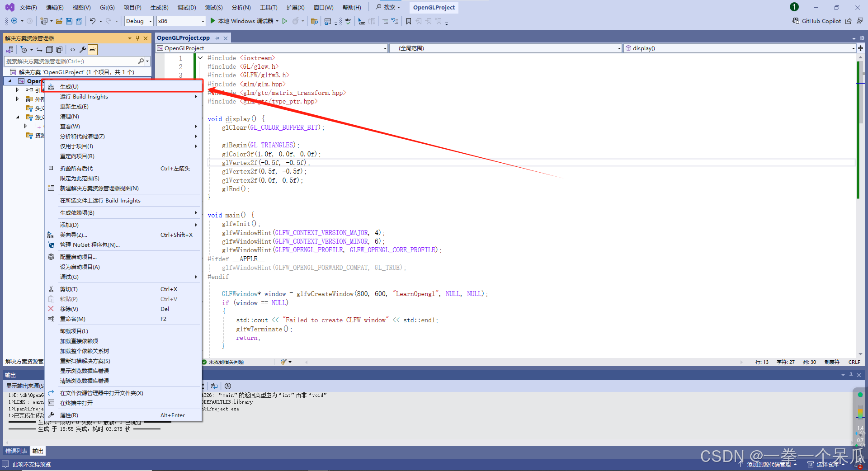Switch to the 错误列表 tab

[16, 451]
